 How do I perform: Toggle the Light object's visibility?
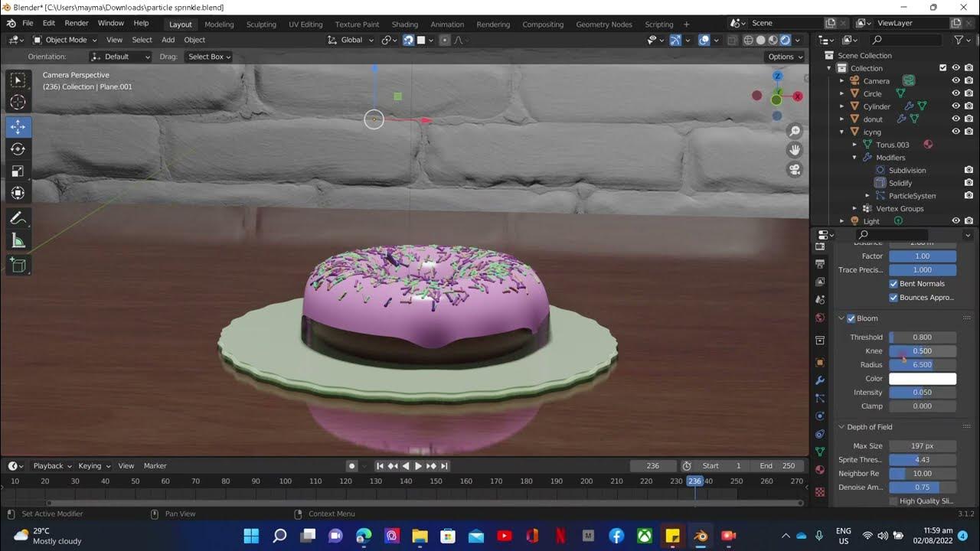tap(955, 221)
